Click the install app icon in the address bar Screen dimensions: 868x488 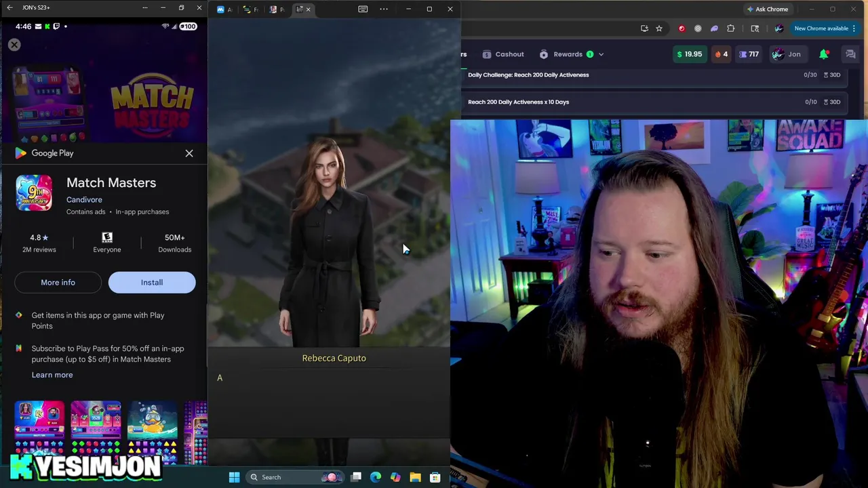(644, 28)
